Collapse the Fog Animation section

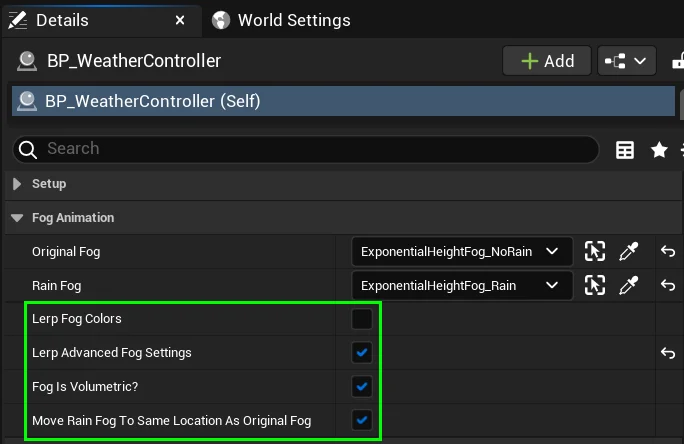(x=17, y=218)
